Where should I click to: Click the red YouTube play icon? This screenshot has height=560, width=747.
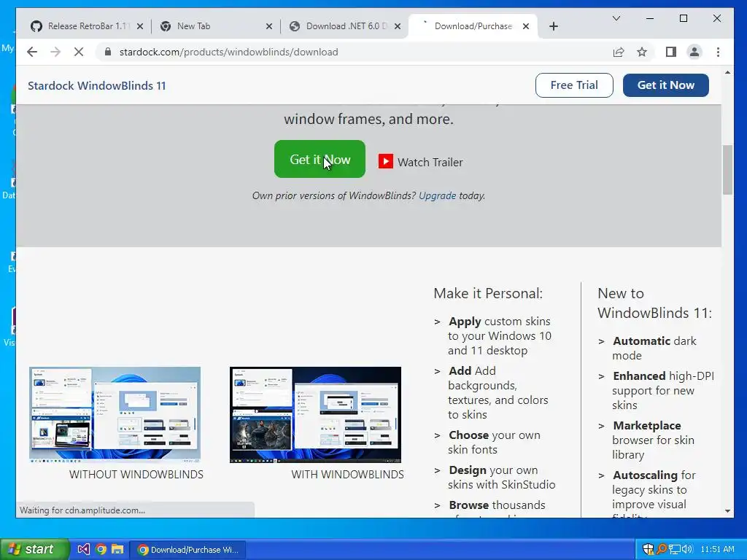(386, 161)
